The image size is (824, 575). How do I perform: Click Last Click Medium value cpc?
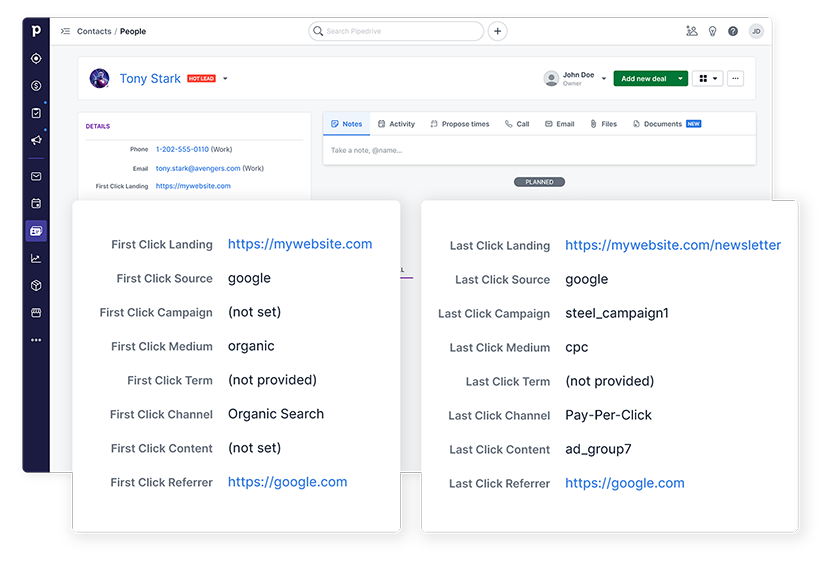576,347
